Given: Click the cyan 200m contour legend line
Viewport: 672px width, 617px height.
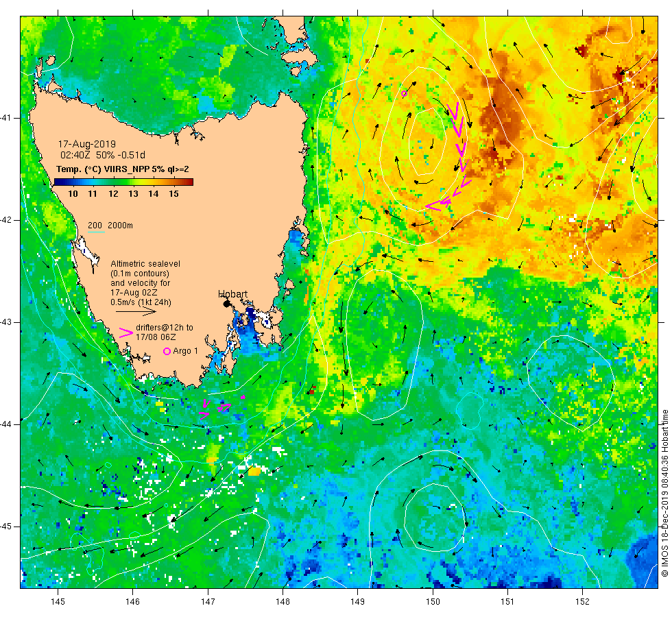Looking at the screenshot, I should pos(96,232).
